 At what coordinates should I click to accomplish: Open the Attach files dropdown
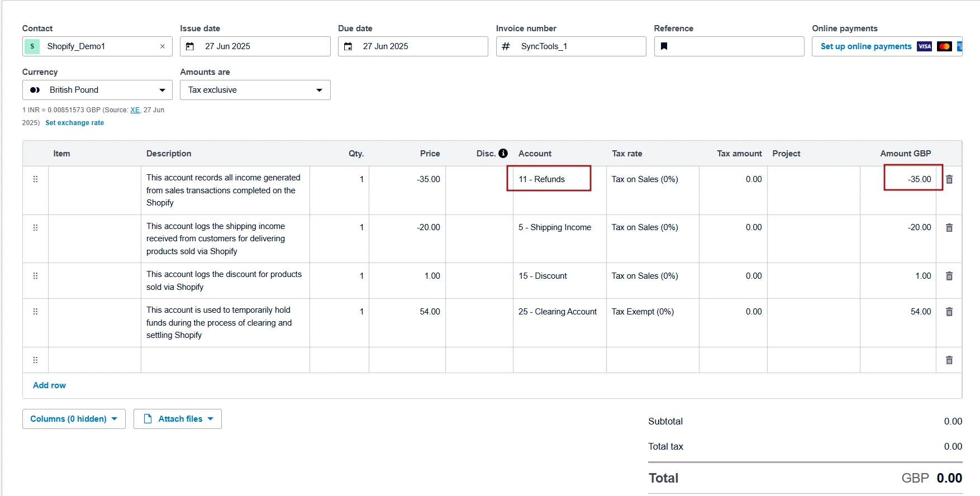178,419
